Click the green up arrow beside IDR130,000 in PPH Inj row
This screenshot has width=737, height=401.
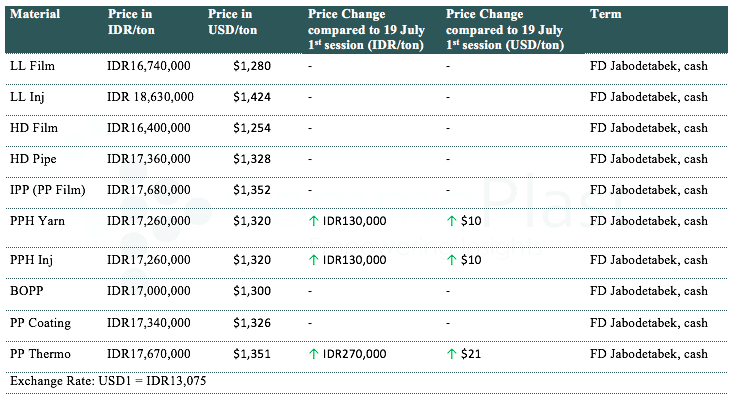314,259
